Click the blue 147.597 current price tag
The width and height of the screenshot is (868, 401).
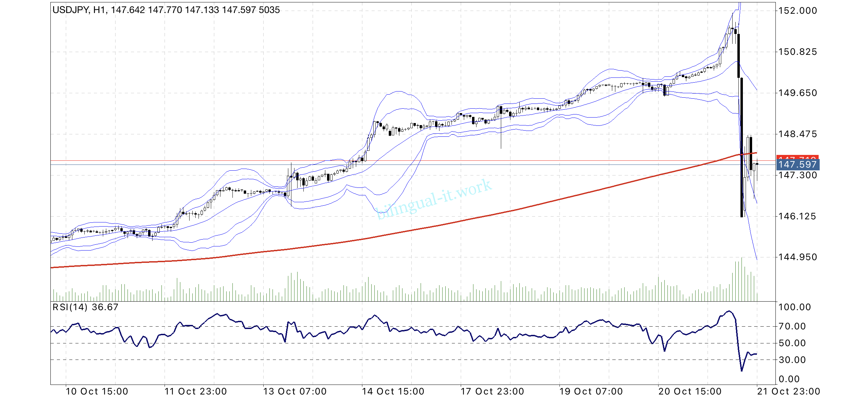797,165
